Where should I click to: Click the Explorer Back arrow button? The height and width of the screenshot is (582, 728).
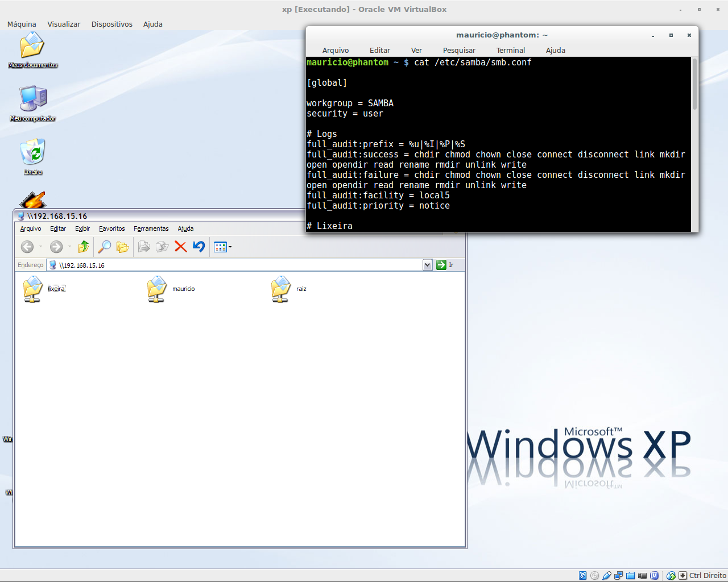point(27,247)
